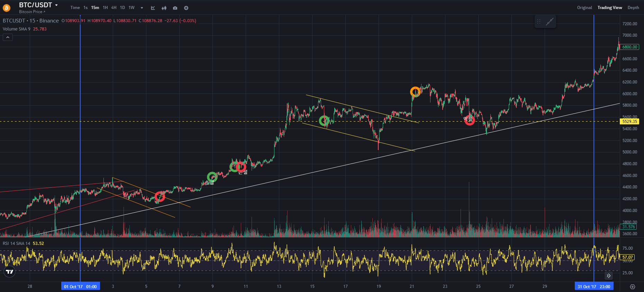This screenshot has height=292, width=644.
Task: Click the 01 Oct '17 01:00 date label
Action: coord(80,286)
